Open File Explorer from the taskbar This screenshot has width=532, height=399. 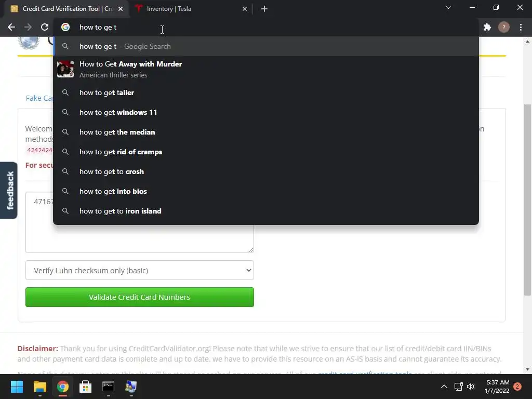pos(39,387)
